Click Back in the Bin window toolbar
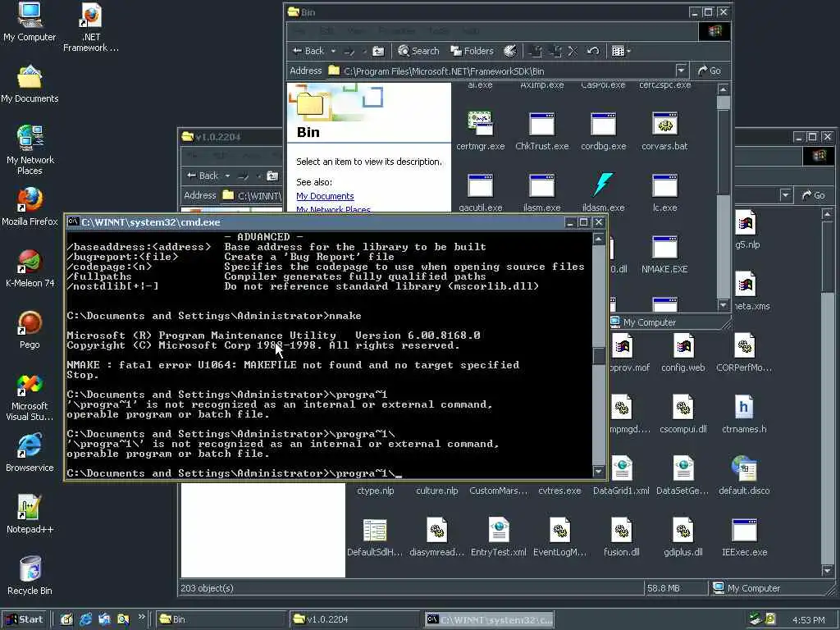 click(308, 51)
